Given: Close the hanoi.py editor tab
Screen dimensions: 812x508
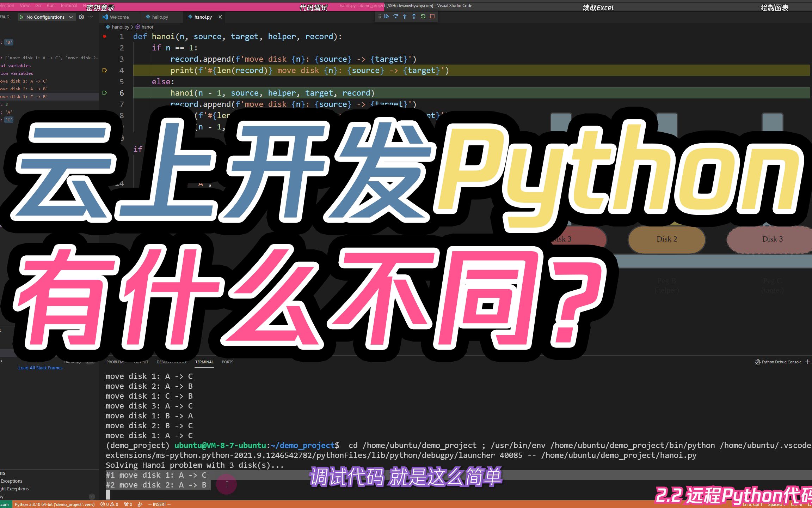Looking at the screenshot, I should pyautogui.click(x=220, y=17).
